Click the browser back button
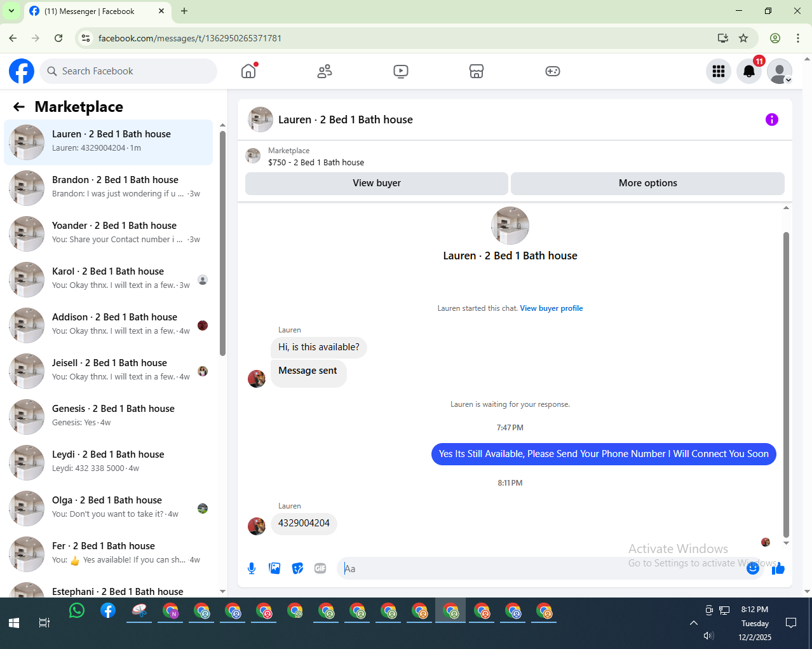Viewport: 812px width, 649px height. (13, 38)
